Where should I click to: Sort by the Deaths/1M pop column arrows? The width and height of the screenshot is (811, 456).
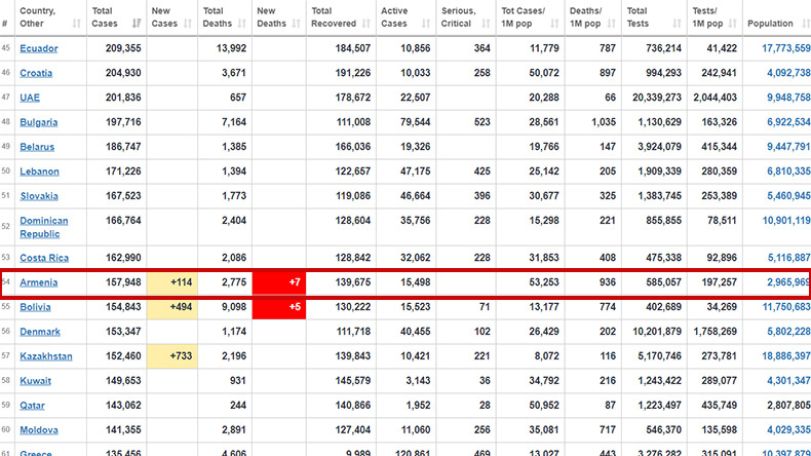612,23
